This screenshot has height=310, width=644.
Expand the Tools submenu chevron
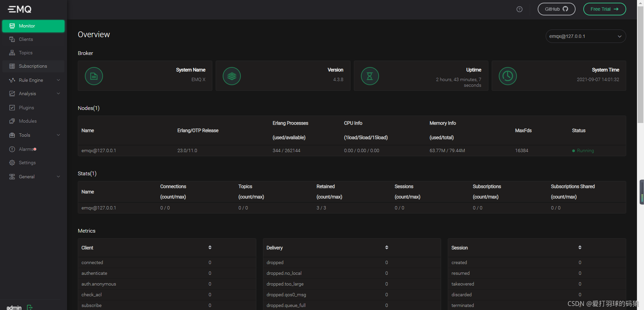pyautogui.click(x=58, y=135)
